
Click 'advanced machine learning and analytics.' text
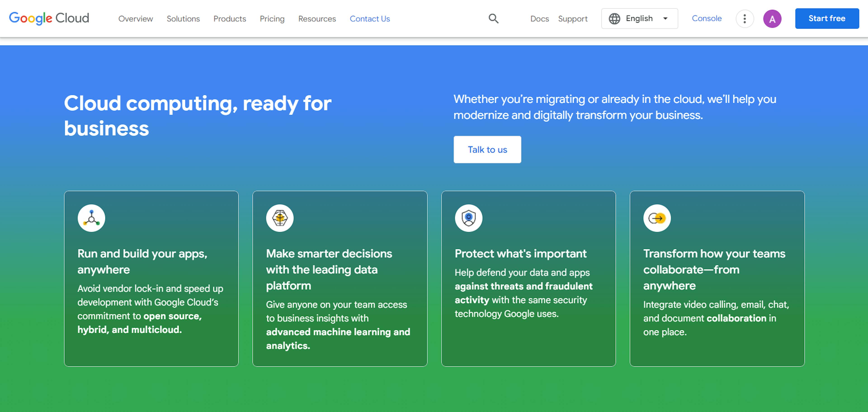338,339
